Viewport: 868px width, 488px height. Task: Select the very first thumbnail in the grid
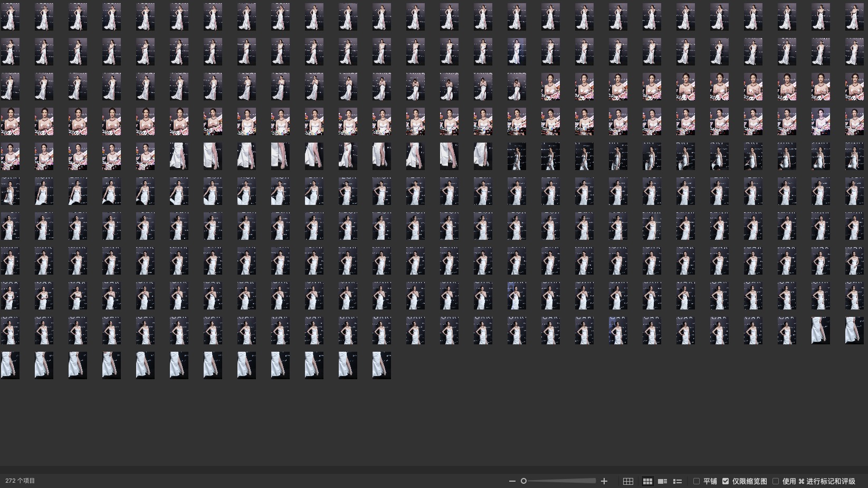[x=10, y=17]
